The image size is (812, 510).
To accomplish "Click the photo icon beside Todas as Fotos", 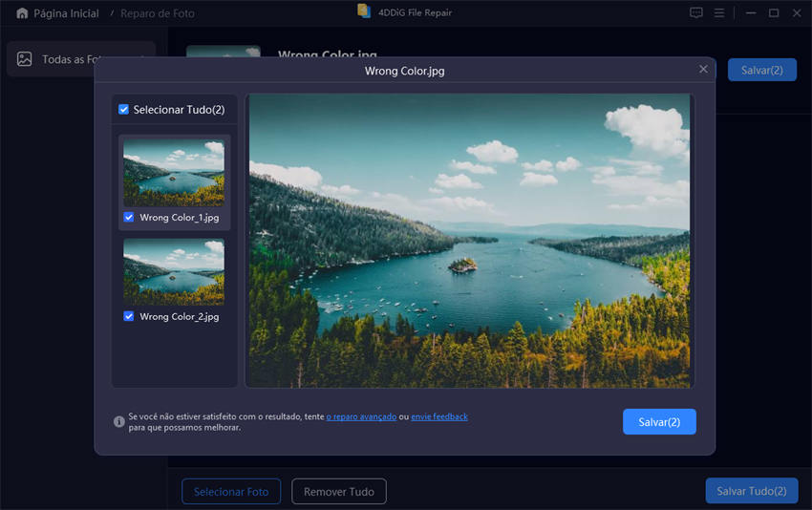I will [x=24, y=59].
